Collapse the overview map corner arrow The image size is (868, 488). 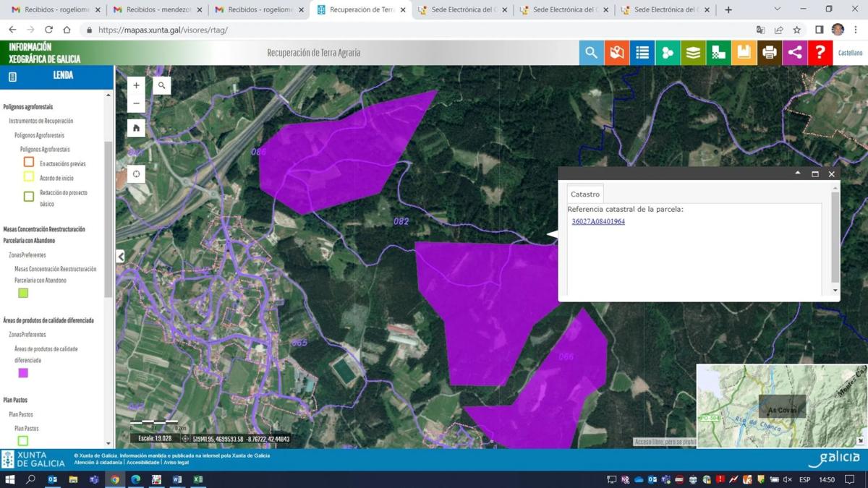click(x=860, y=440)
